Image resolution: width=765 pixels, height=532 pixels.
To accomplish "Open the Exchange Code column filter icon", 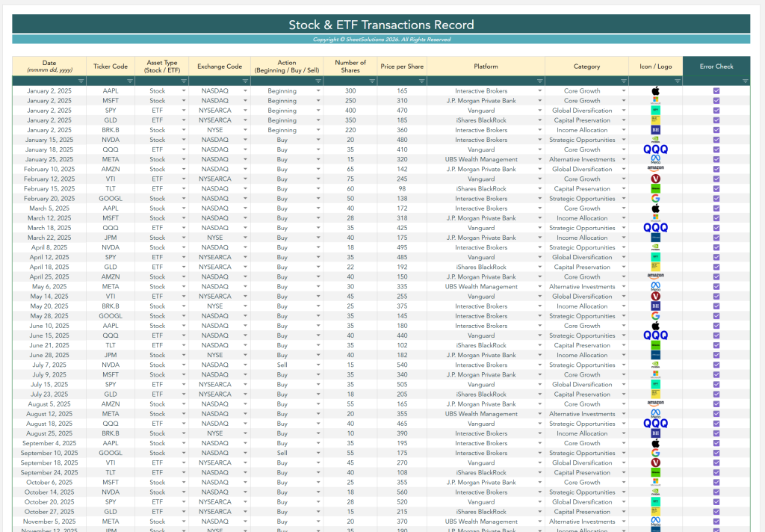I will tap(245, 81).
